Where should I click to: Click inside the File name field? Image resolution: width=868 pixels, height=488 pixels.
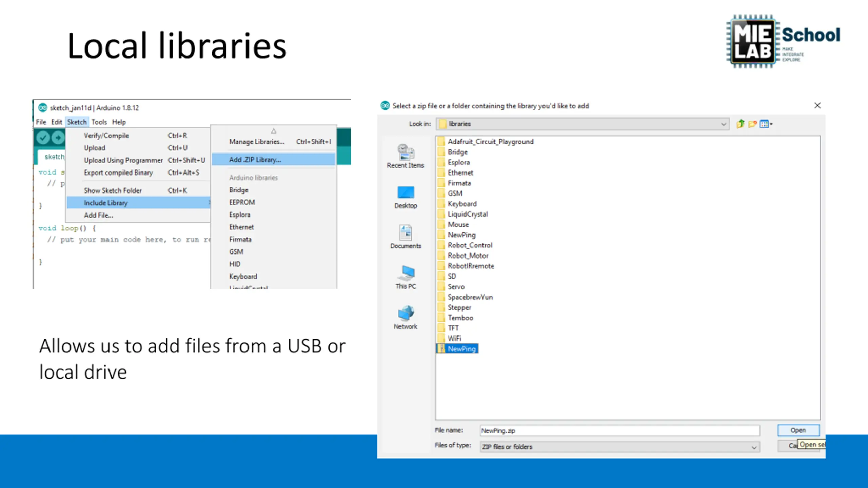(619, 431)
